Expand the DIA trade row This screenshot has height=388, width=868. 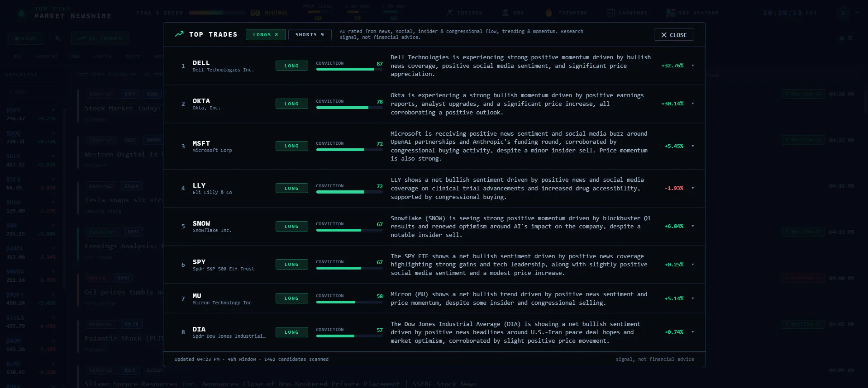point(692,332)
